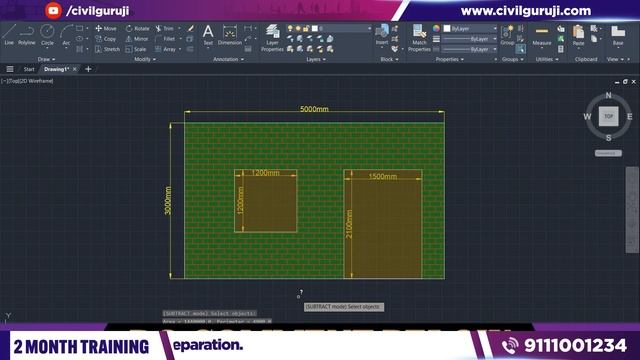Expand the Layers panel
Viewport: 640px width, 360px height.
pos(316,59)
